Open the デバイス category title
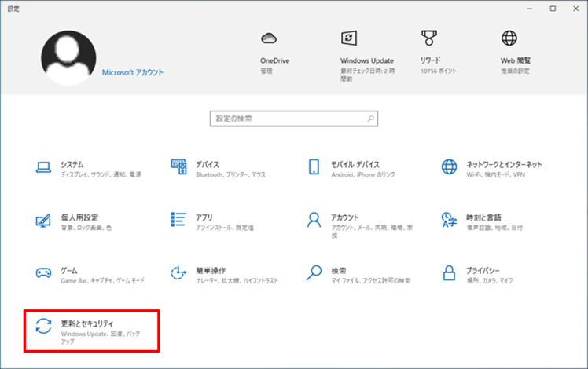Image resolution: width=588 pixels, height=369 pixels. [x=208, y=164]
